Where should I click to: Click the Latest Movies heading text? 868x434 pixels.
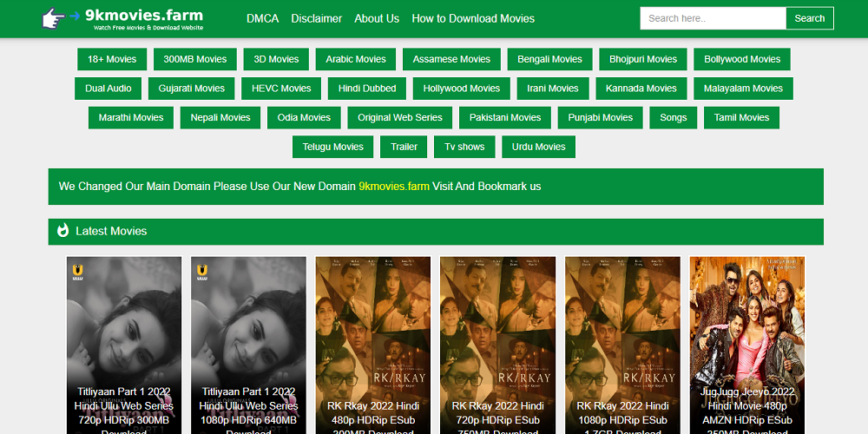(111, 232)
